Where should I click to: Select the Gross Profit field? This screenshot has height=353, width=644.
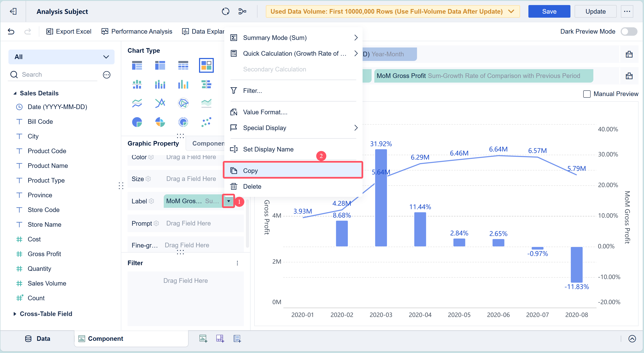[44, 254]
